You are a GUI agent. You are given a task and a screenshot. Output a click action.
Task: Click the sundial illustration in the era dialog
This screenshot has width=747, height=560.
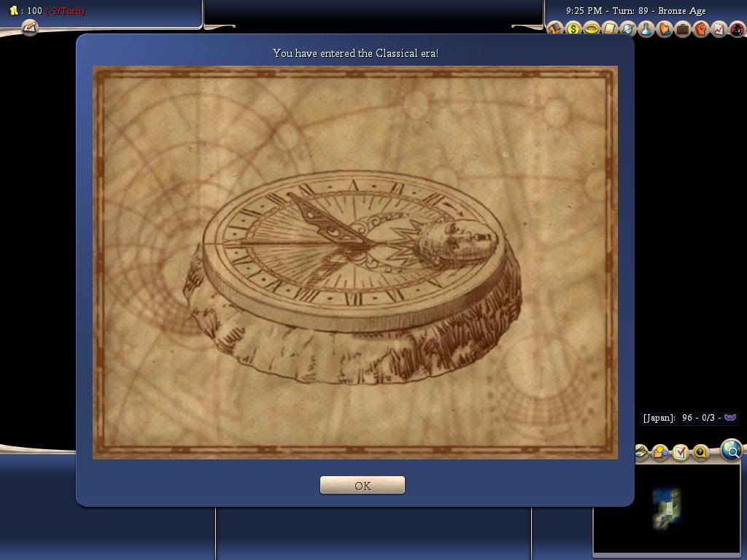[x=354, y=277]
